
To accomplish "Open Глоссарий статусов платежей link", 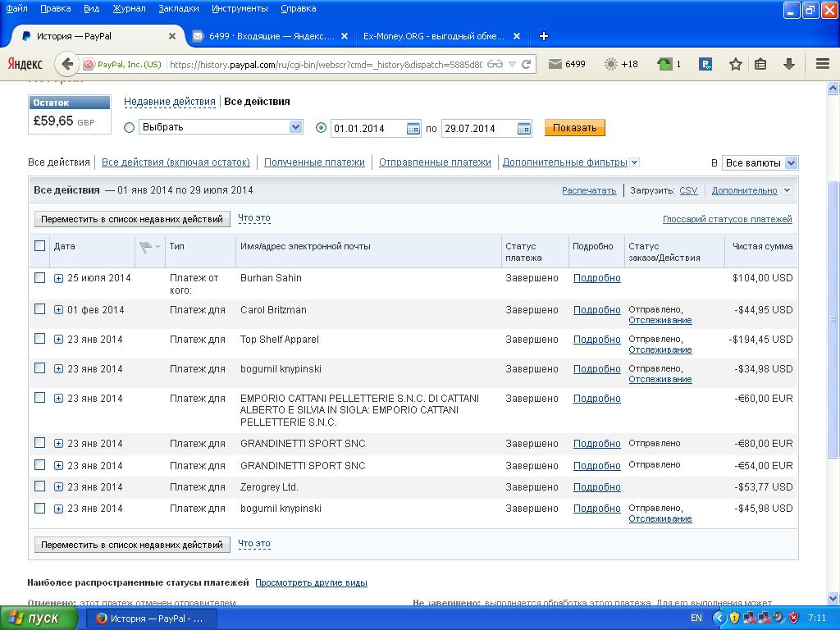I will [727, 219].
